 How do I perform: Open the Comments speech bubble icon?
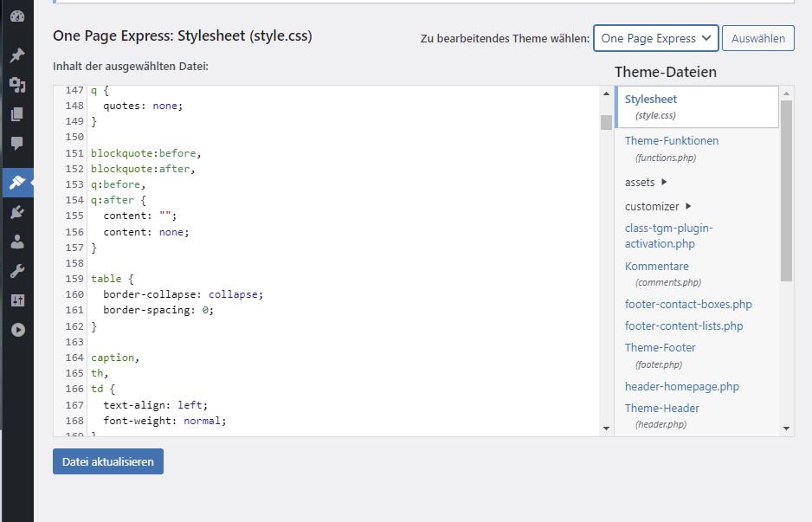tap(17, 144)
